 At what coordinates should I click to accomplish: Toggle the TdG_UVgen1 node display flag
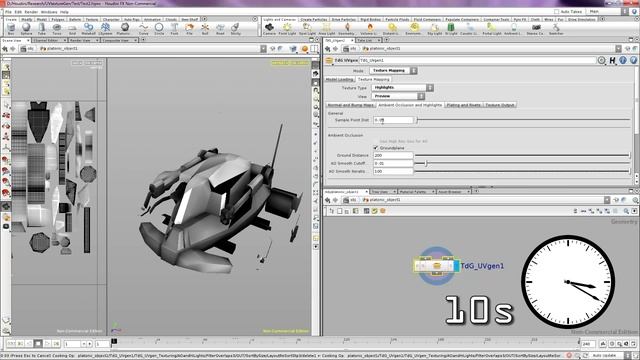pyautogui.click(x=456, y=266)
